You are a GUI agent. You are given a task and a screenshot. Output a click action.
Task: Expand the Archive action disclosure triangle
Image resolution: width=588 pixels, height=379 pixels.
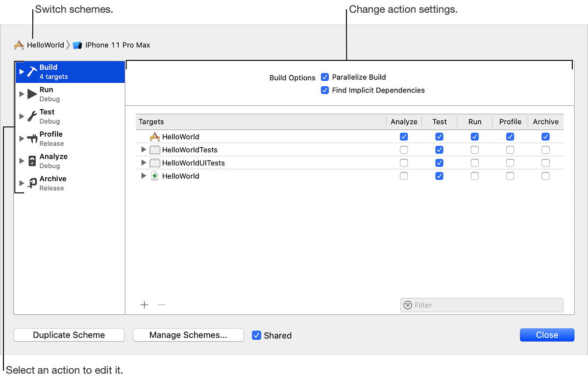22,183
